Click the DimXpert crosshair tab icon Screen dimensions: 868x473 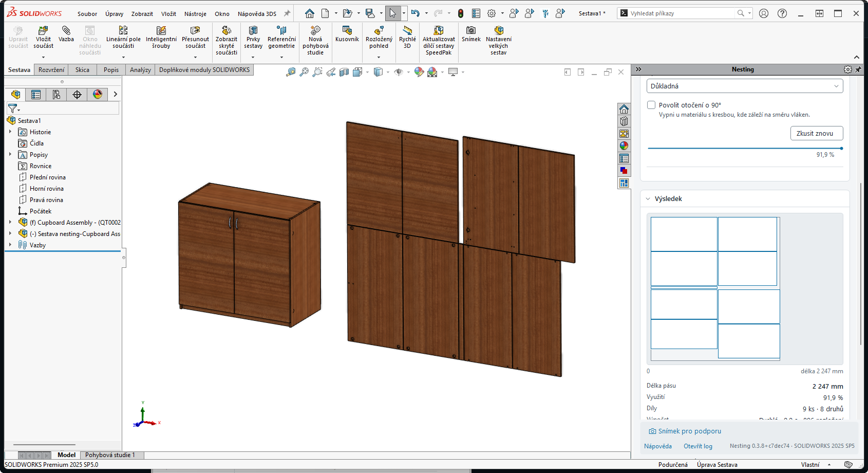[77, 95]
